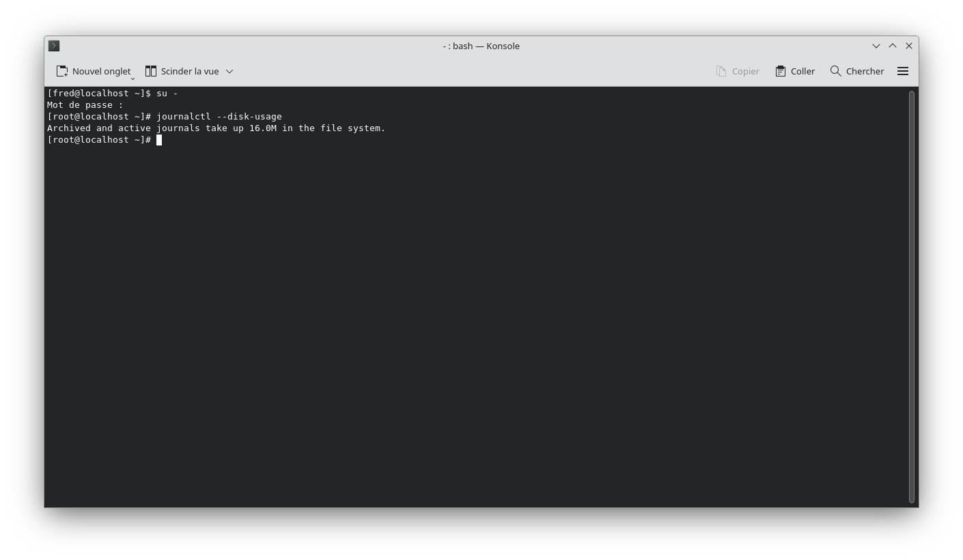Click the 'Archived and active journals' output line

pos(216,128)
